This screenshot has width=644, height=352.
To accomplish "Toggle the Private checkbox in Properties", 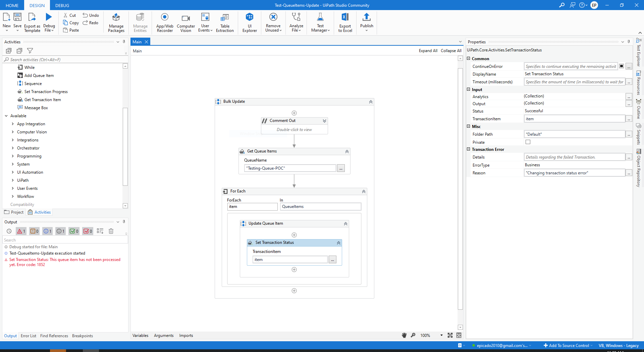I will (528, 142).
